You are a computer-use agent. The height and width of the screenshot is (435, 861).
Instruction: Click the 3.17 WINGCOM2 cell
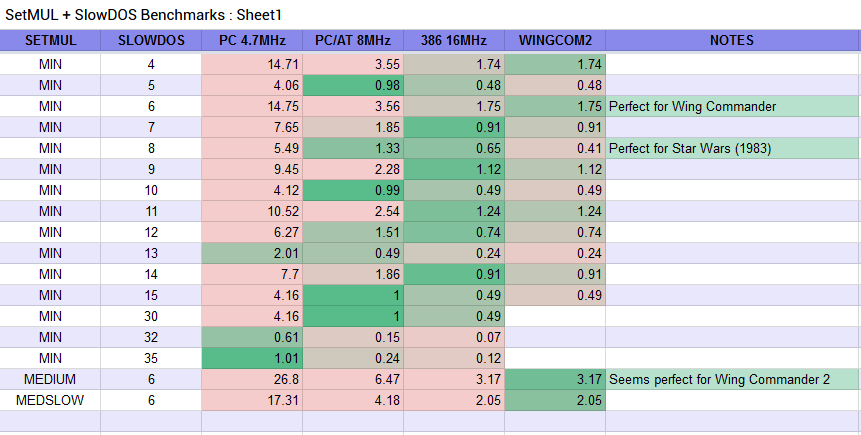tap(555, 380)
